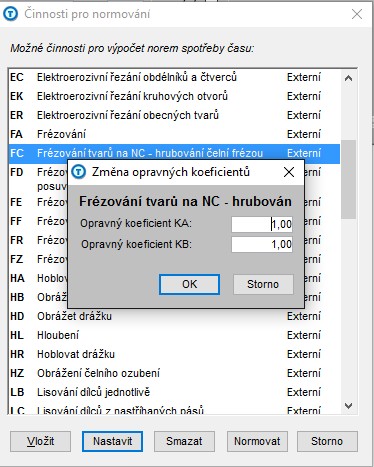This screenshot has width=374, height=467.
Task: Select the LB Lisování dílců jednotlivě row
Action: point(174,392)
